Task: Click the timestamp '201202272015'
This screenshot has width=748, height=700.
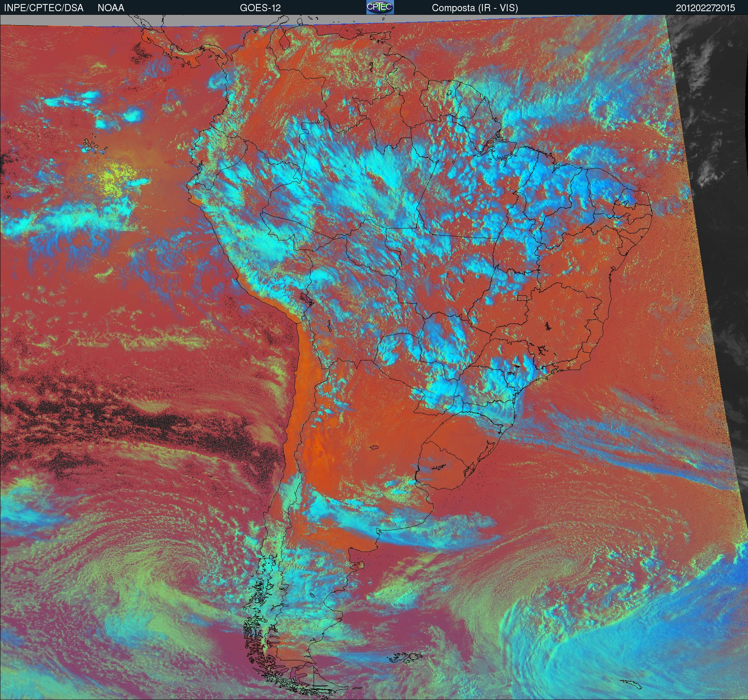Action: pos(706,8)
